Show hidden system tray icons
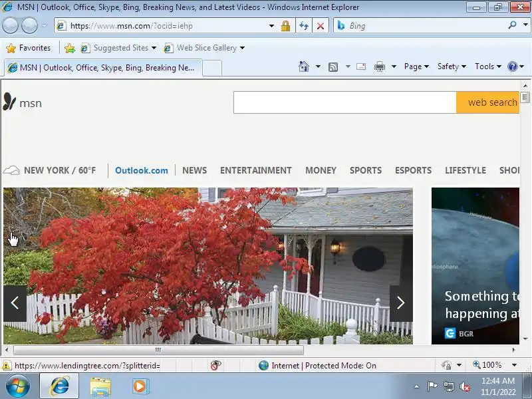 click(417, 386)
